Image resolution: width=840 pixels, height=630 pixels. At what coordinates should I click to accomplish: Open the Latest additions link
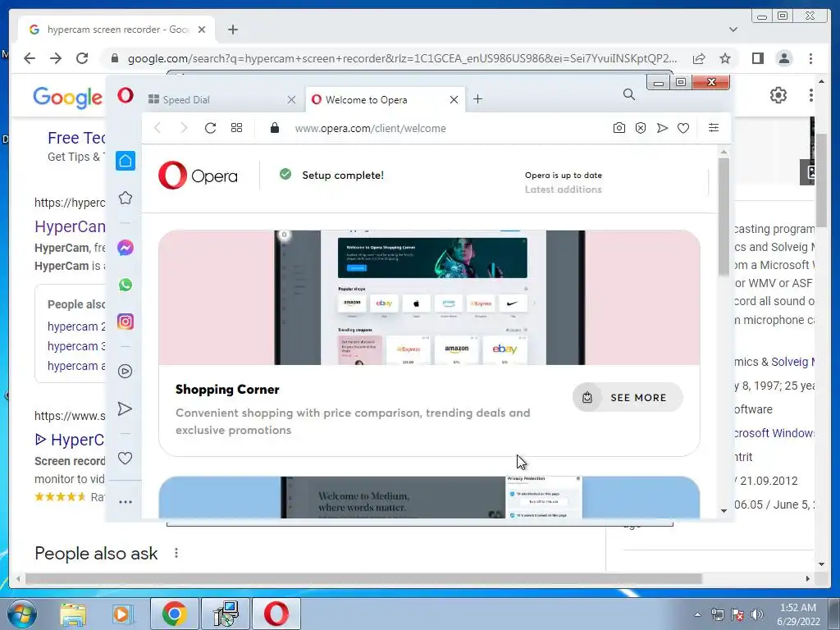click(x=563, y=189)
